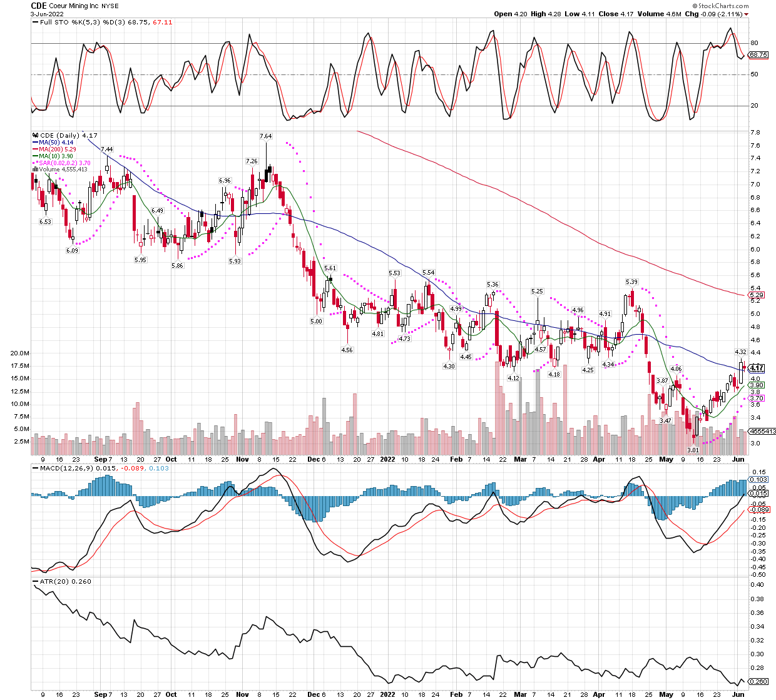The image size is (776, 700).
Task: Click the 5.86 price annotation
Action: pyautogui.click(x=177, y=265)
